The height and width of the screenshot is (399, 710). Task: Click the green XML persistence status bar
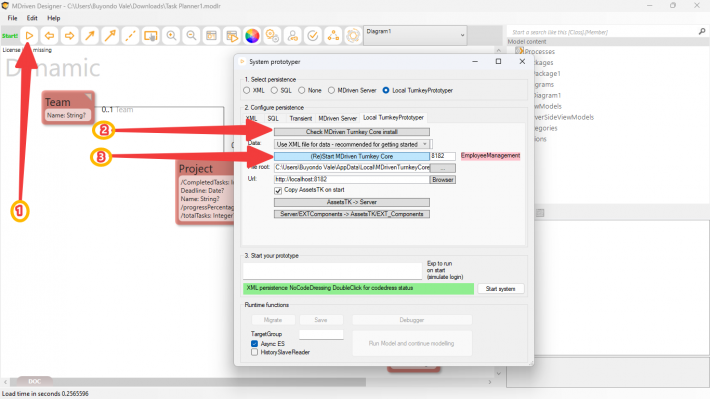coord(358,288)
